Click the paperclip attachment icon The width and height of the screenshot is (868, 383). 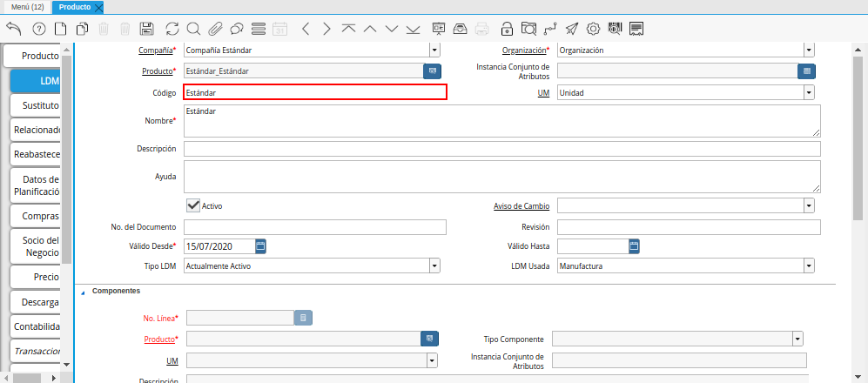[x=215, y=29]
